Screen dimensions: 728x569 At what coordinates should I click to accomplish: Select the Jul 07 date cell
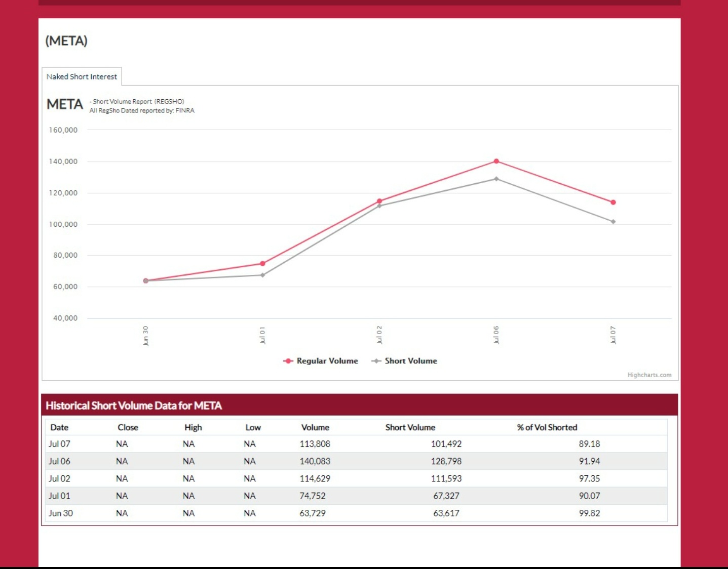pos(59,444)
